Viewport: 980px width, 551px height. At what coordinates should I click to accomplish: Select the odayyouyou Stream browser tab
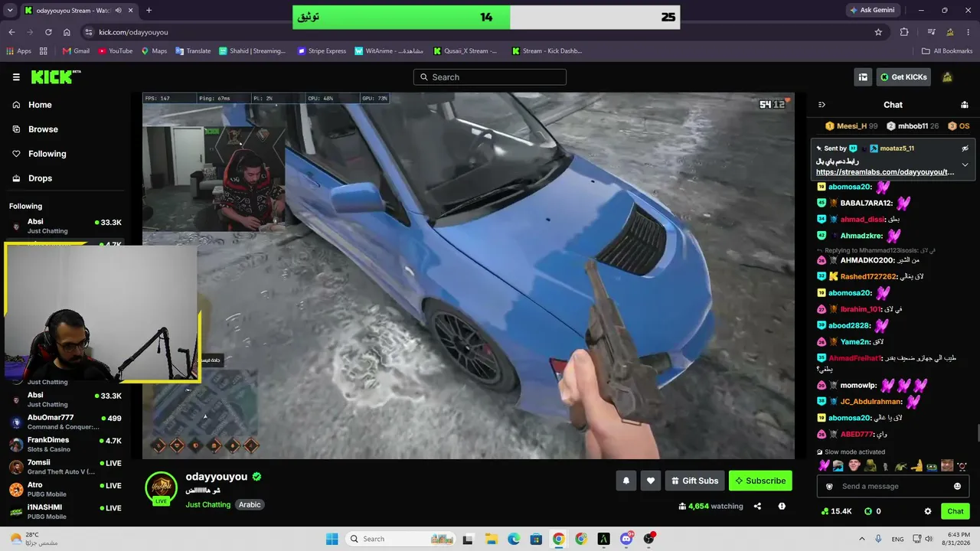[x=78, y=11]
